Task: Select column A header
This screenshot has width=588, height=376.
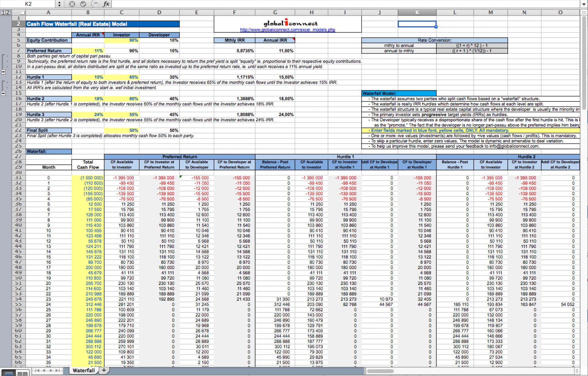Action: pyautogui.click(x=48, y=13)
